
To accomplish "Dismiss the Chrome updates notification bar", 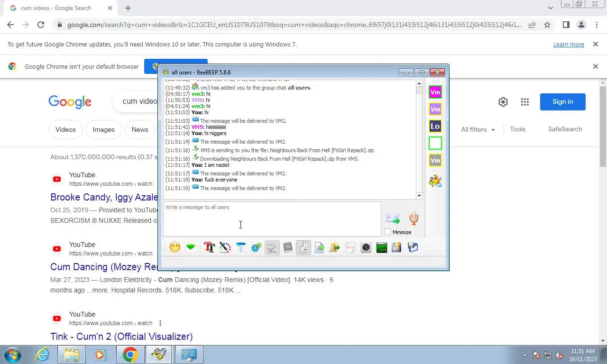I will (595, 44).
